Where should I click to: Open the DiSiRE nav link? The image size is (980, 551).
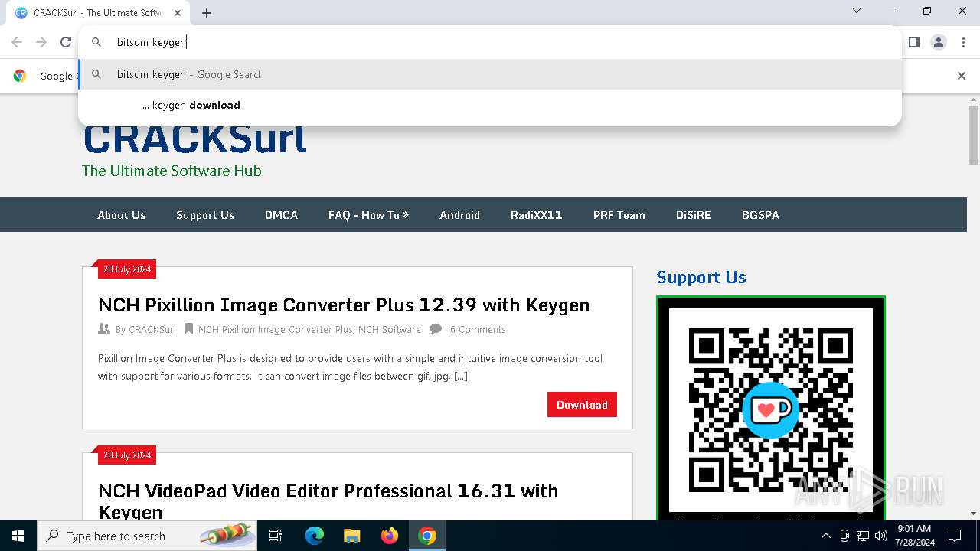click(x=694, y=215)
